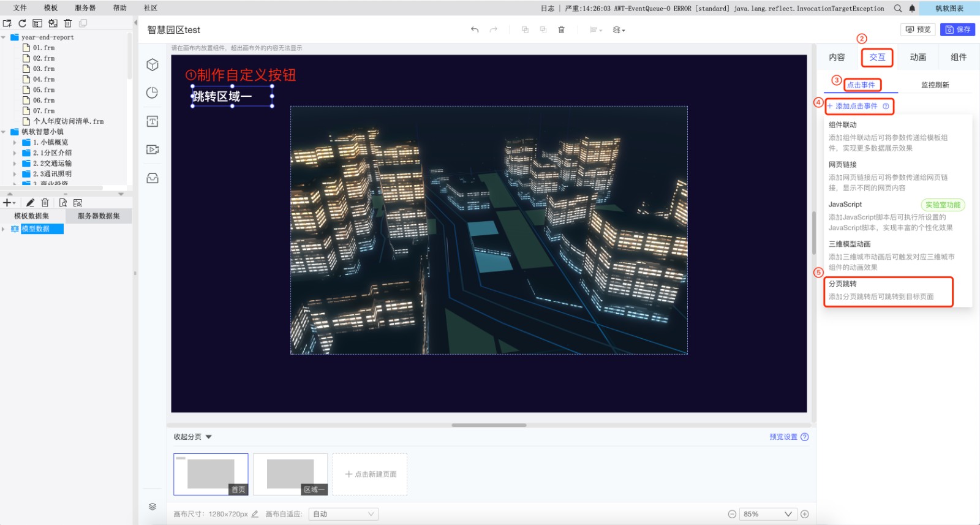Select the 首页 page thumbnail
Screen dimensions: 980x525
211,474
